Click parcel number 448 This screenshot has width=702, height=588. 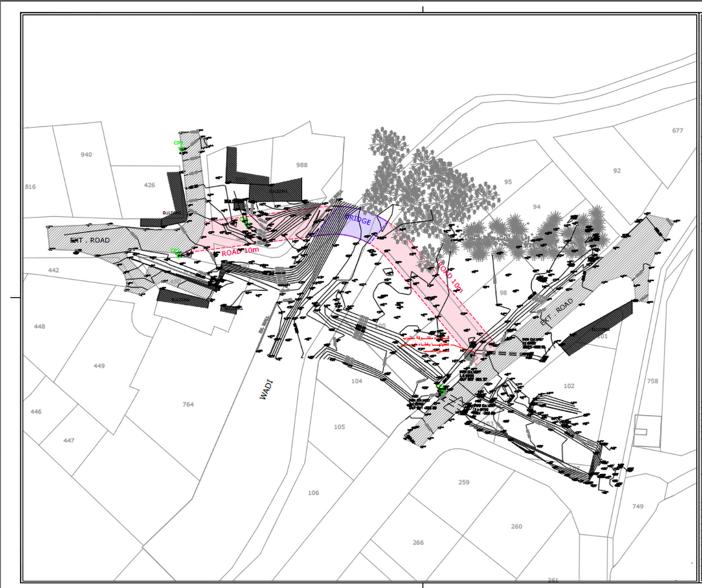(40, 326)
